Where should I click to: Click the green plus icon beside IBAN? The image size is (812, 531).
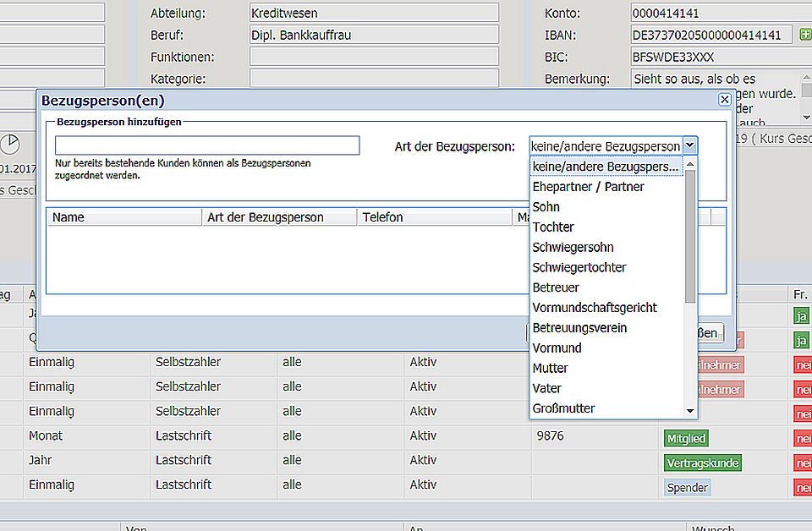(804, 35)
